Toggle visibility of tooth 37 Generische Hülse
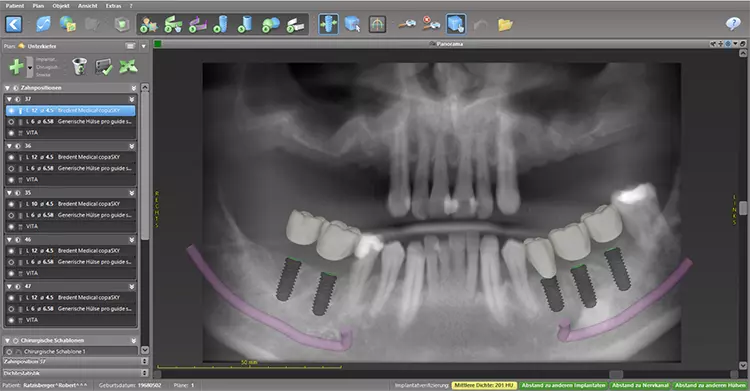Viewport: 750px width, 391px height. pyautogui.click(x=11, y=122)
